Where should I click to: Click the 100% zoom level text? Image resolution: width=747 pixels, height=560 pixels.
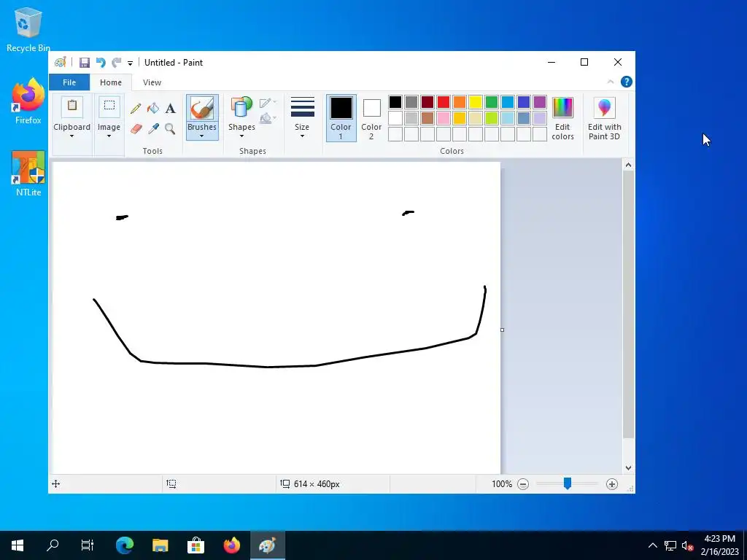[502, 484]
